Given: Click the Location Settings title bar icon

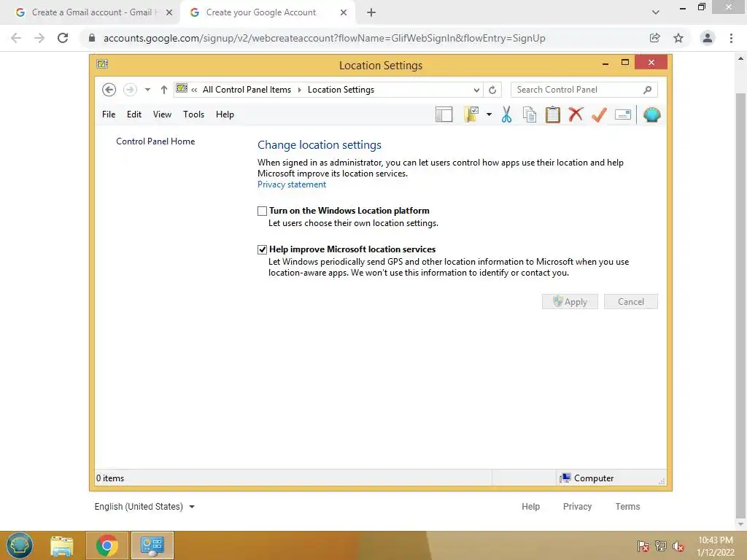Looking at the screenshot, I should click(102, 64).
